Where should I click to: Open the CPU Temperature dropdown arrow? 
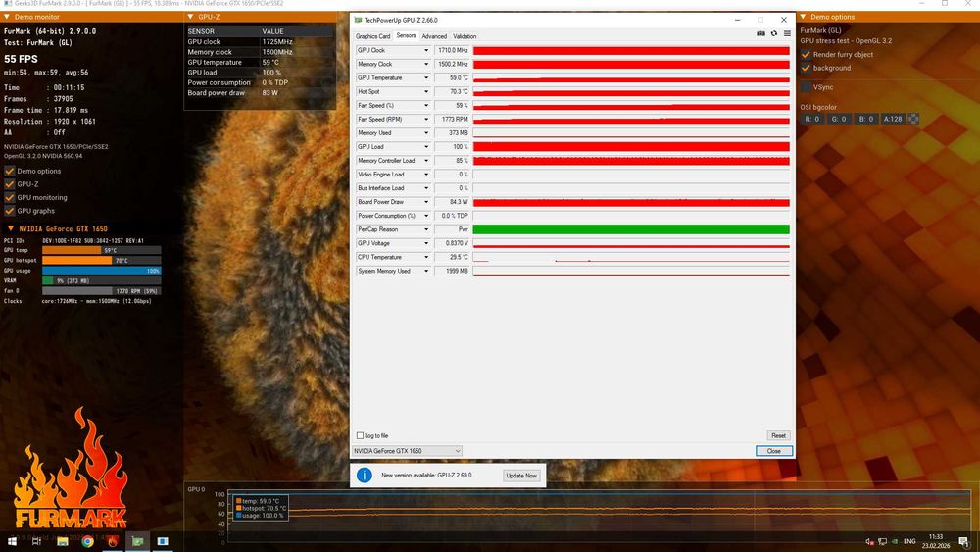tap(426, 257)
